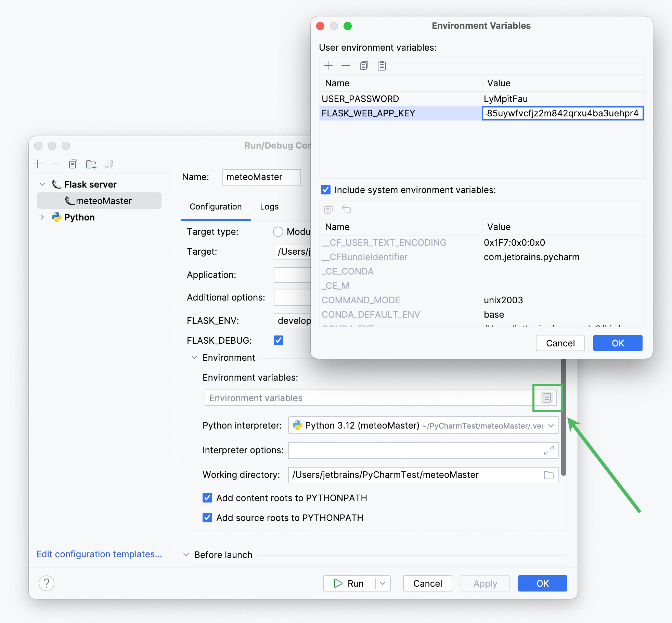Expand the Python interpreter dropdown
Viewport: 672px width, 623px height.
click(551, 426)
